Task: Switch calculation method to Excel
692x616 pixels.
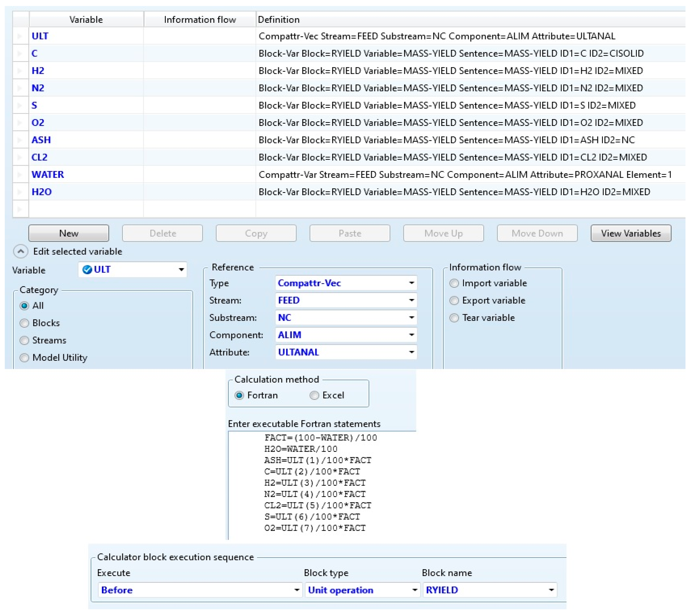Action: tap(314, 395)
